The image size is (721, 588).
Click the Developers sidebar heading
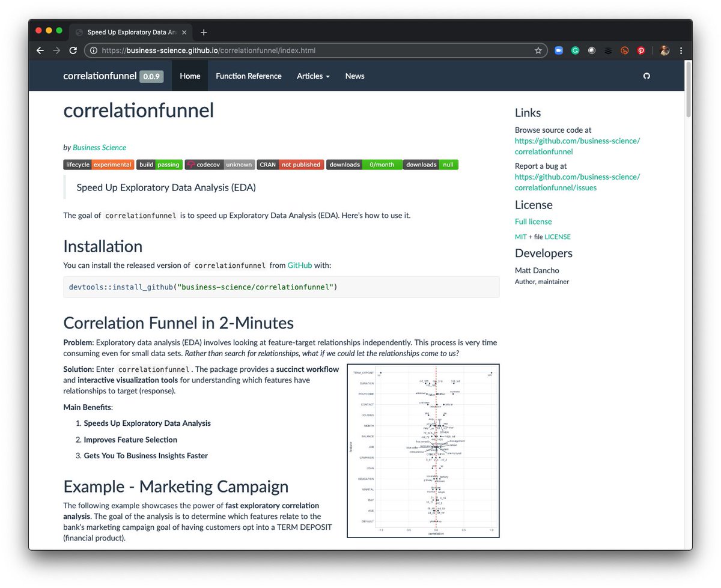pos(544,253)
